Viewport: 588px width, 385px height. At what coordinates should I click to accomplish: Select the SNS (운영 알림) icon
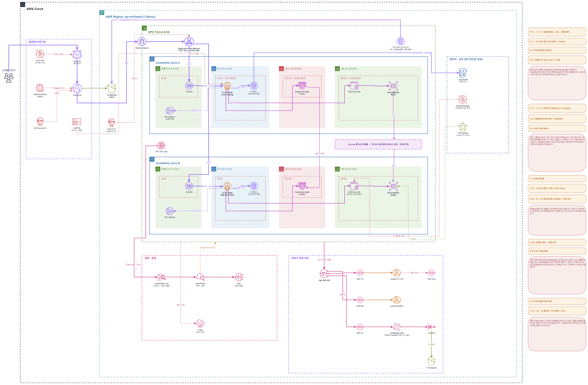point(239,277)
